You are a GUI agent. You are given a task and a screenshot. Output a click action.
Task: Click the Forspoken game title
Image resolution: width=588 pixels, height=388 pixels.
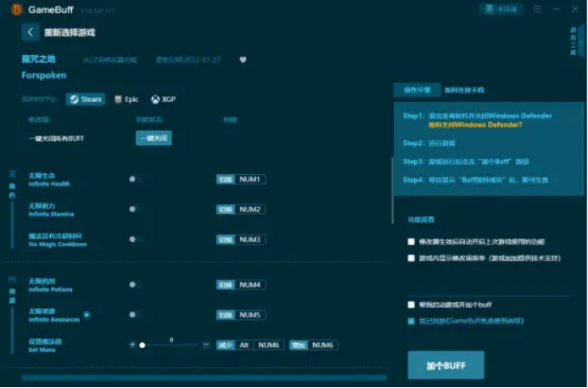[x=44, y=76]
